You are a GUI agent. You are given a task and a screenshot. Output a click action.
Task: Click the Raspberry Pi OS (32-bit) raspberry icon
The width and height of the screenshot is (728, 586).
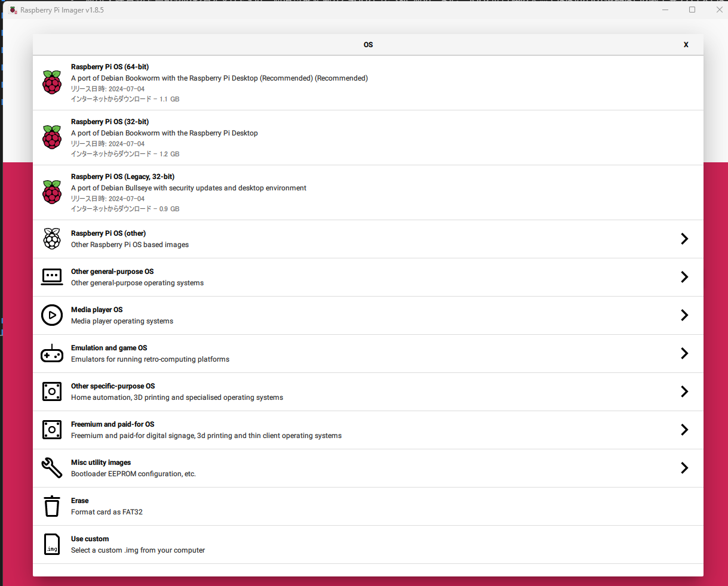point(52,137)
